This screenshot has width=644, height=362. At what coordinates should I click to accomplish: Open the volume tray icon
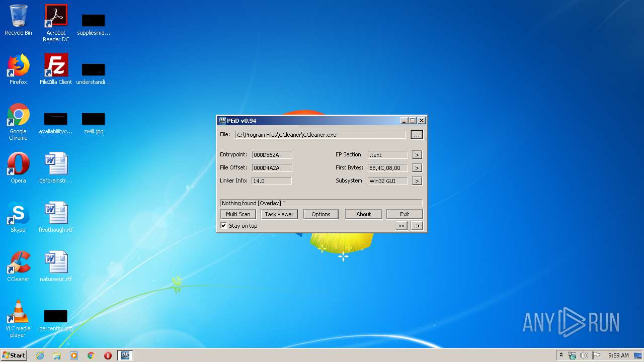[x=584, y=355]
